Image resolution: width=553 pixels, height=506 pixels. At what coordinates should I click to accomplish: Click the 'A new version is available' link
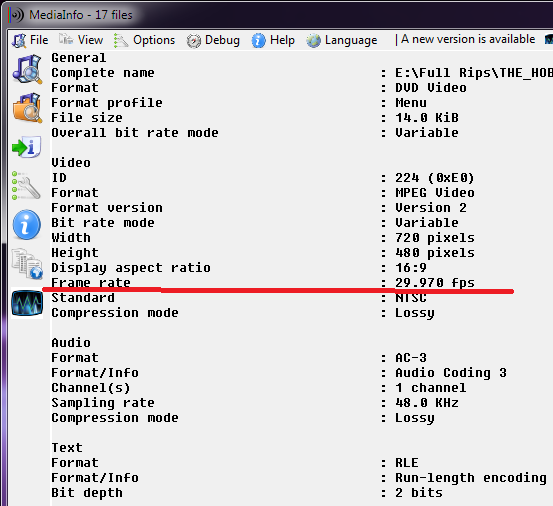point(468,39)
